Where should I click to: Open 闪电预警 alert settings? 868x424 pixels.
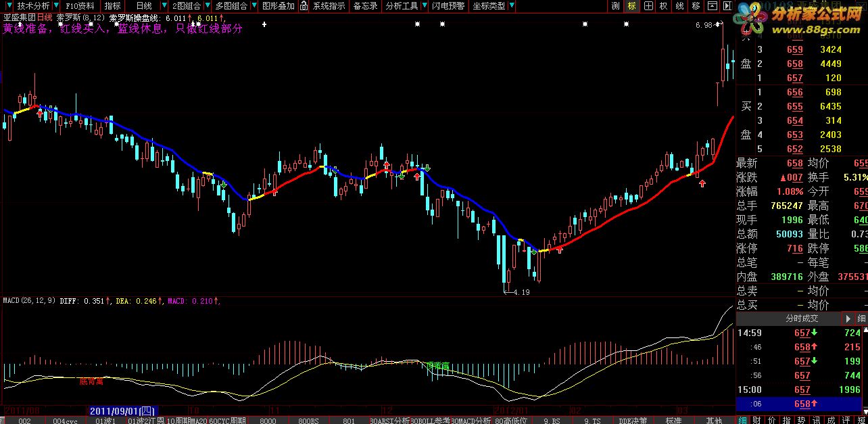[x=449, y=6]
